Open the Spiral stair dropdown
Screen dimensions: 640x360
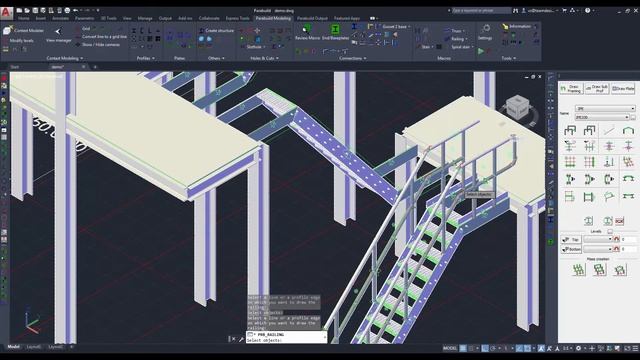point(461,47)
